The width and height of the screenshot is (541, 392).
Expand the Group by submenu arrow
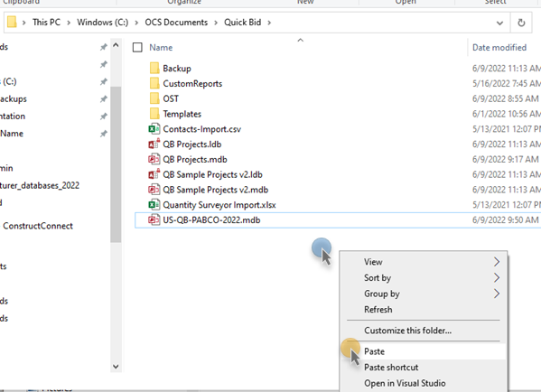click(x=496, y=294)
